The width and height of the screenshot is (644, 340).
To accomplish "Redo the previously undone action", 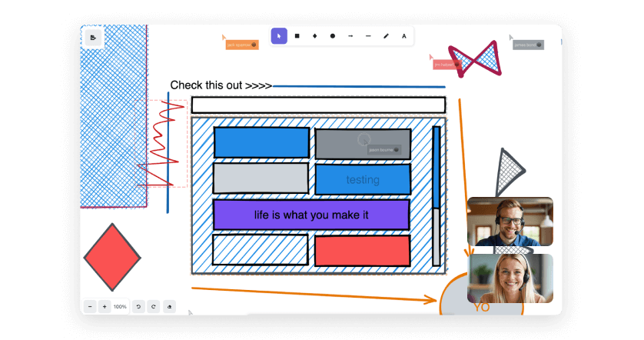I will click(x=153, y=306).
